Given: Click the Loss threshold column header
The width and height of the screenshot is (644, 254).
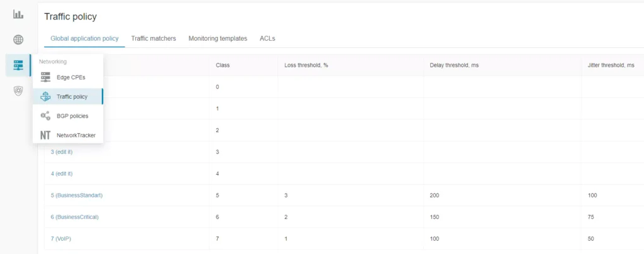Looking at the screenshot, I should click(x=306, y=65).
